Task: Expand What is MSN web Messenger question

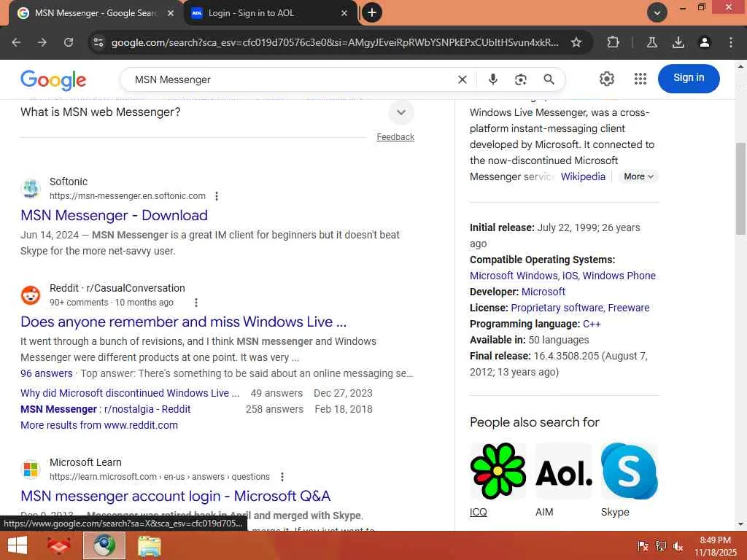Action: [401, 112]
